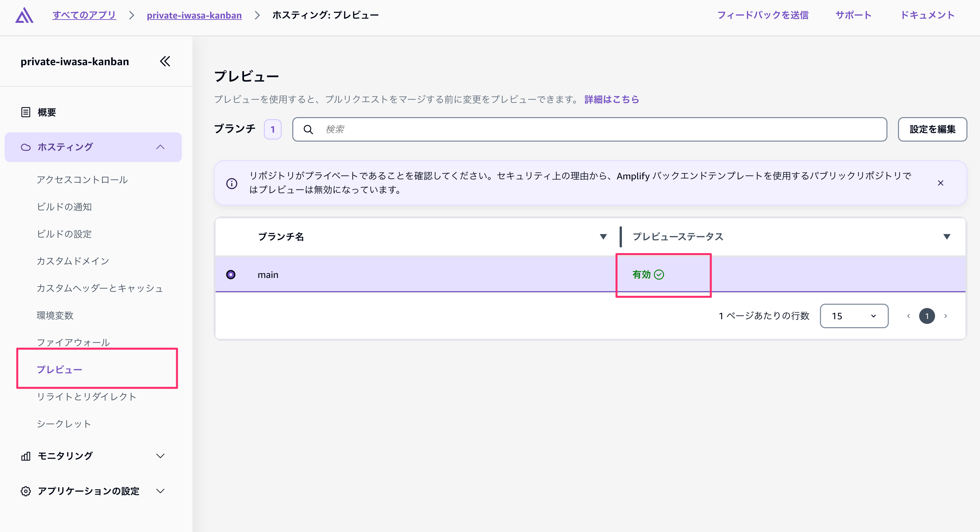The width and height of the screenshot is (980, 532).
Task: Open the ドキュメント link
Action: click(x=927, y=15)
